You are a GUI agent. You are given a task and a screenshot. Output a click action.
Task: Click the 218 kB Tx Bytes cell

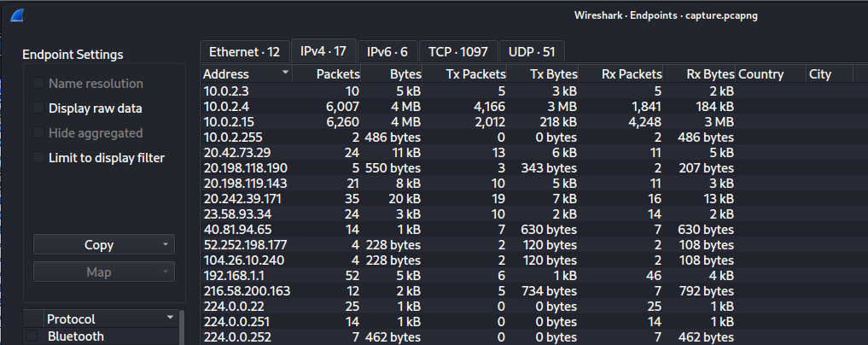pyautogui.click(x=558, y=122)
